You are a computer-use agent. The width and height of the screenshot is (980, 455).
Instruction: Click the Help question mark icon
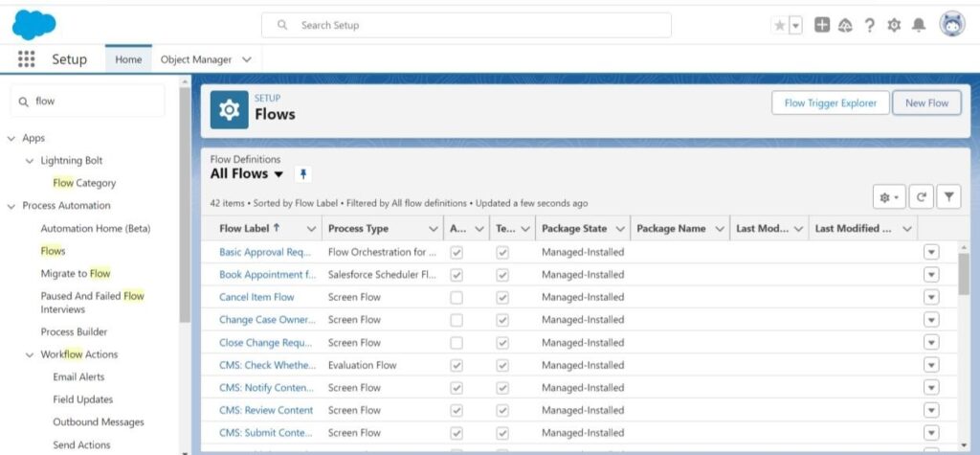click(x=869, y=26)
